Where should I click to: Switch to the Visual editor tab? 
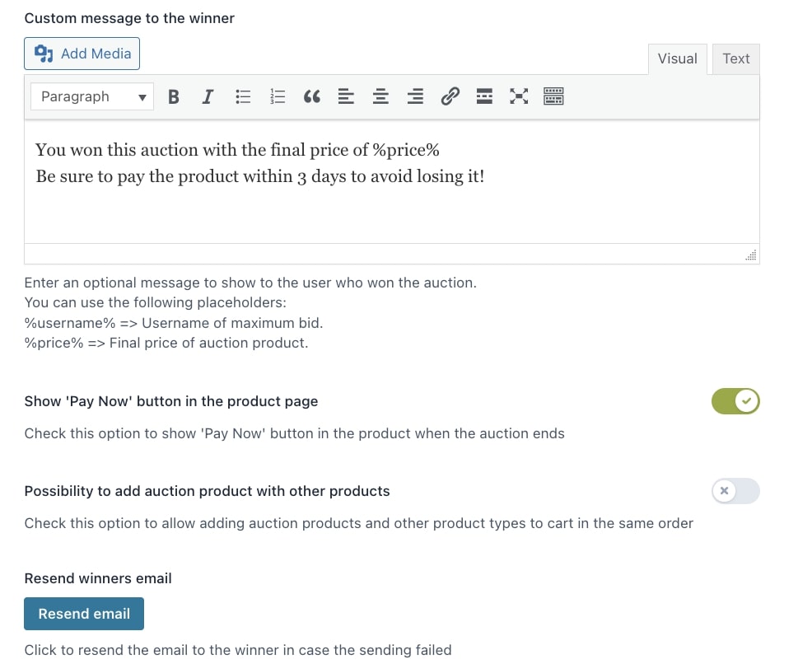[678, 58]
